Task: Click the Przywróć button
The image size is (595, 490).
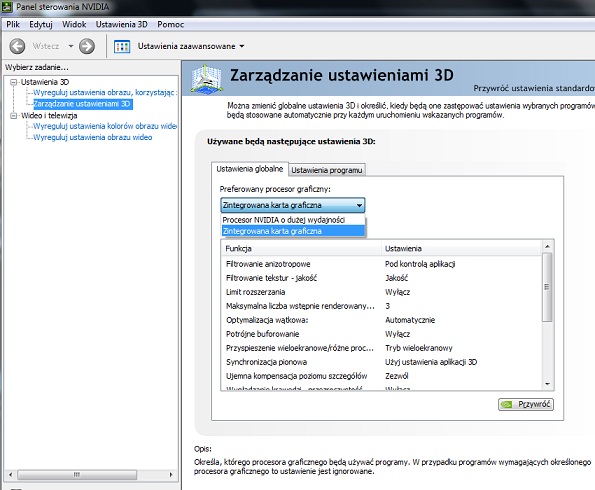Action: coord(526,404)
